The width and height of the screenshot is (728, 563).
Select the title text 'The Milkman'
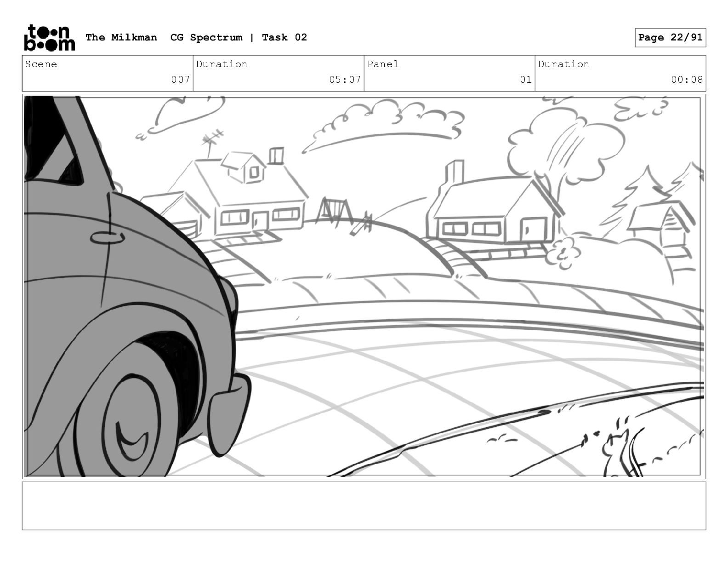point(121,37)
